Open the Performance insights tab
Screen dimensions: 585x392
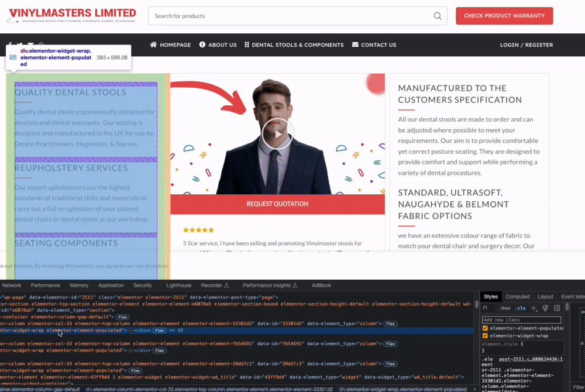coord(270,286)
